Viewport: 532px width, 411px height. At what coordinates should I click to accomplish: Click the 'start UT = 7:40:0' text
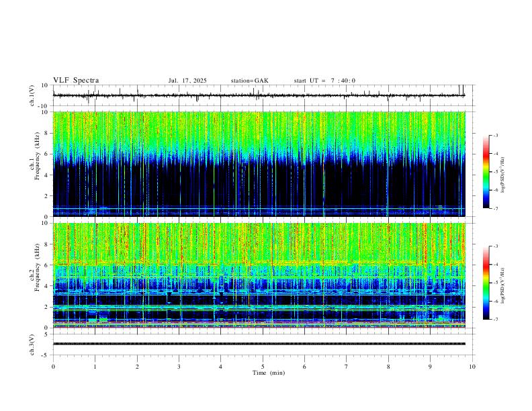click(324, 81)
